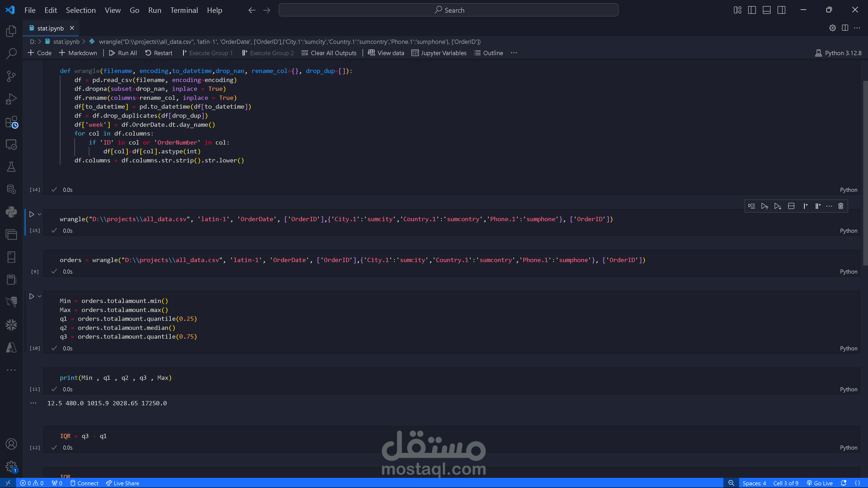Collapse the Min Max statistics cell
The width and height of the screenshot is (868, 488).
(x=39, y=296)
